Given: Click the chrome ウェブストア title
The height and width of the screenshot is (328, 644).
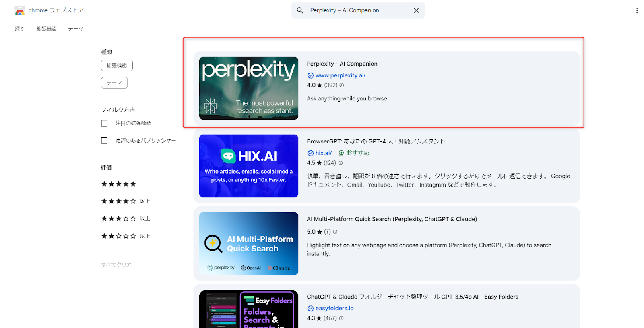Looking at the screenshot, I should point(56,10).
